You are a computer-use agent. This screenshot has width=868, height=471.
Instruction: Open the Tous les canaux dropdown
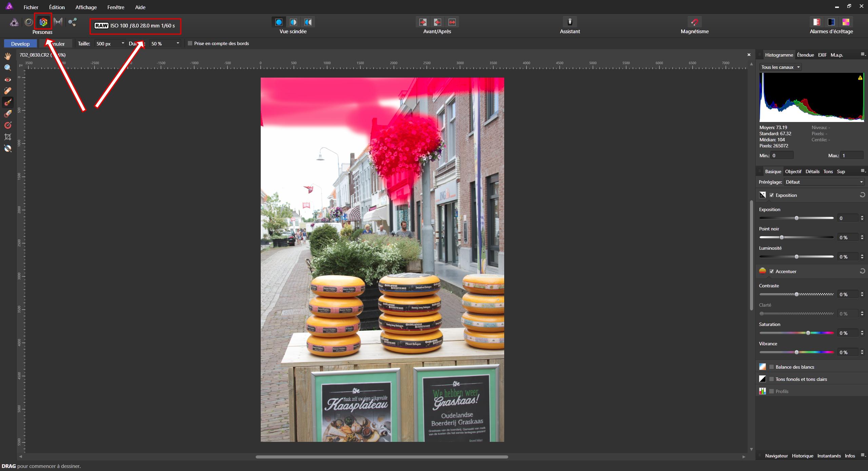click(781, 67)
